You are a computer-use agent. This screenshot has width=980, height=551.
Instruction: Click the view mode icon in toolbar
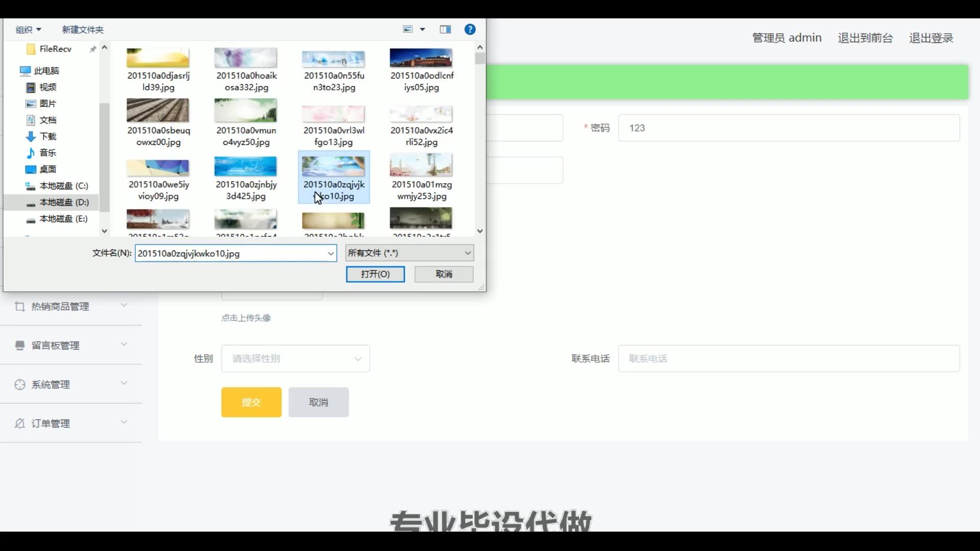coord(408,30)
